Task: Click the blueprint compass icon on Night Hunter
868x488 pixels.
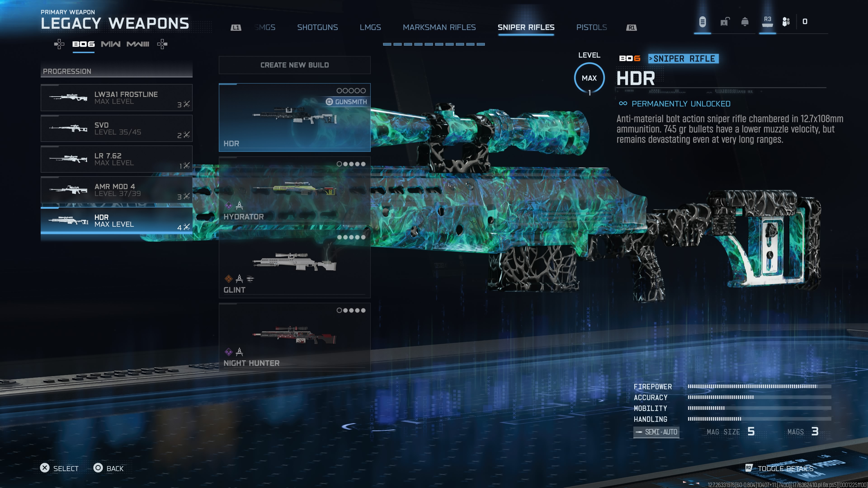Action: click(239, 352)
